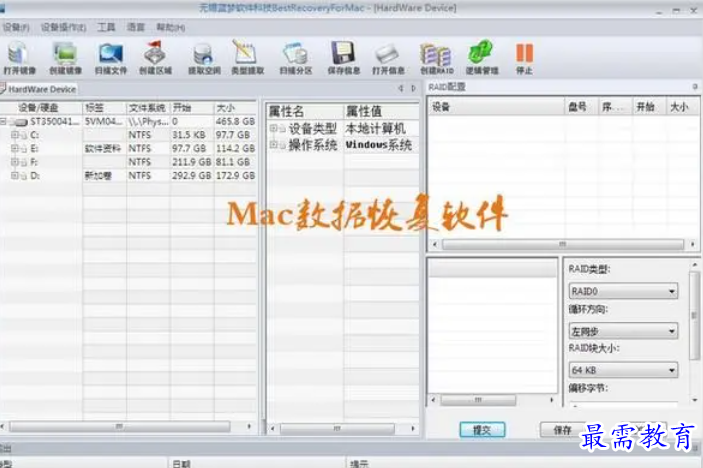The image size is (703, 468).
Task: Open the 设备操作 menu
Action: click(63, 27)
